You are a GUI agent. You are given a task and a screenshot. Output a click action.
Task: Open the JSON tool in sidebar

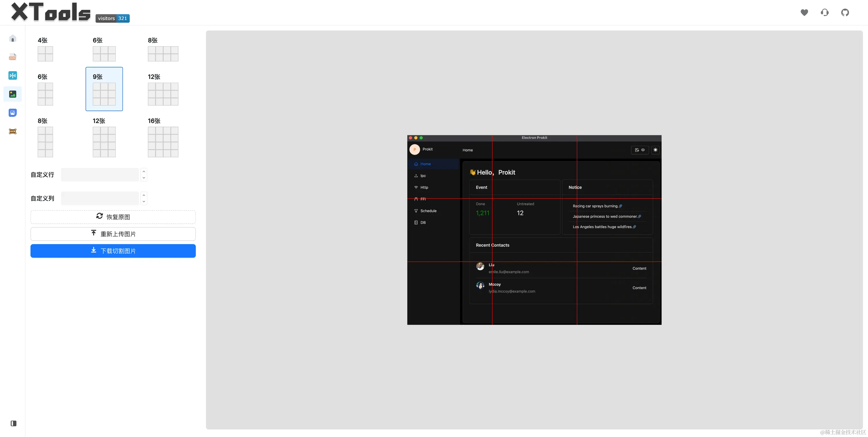click(12, 57)
